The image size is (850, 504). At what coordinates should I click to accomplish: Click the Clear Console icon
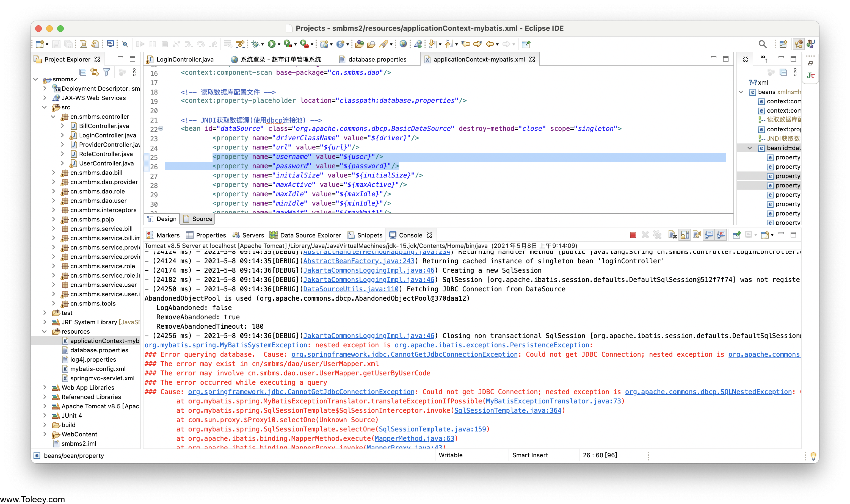[672, 235]
